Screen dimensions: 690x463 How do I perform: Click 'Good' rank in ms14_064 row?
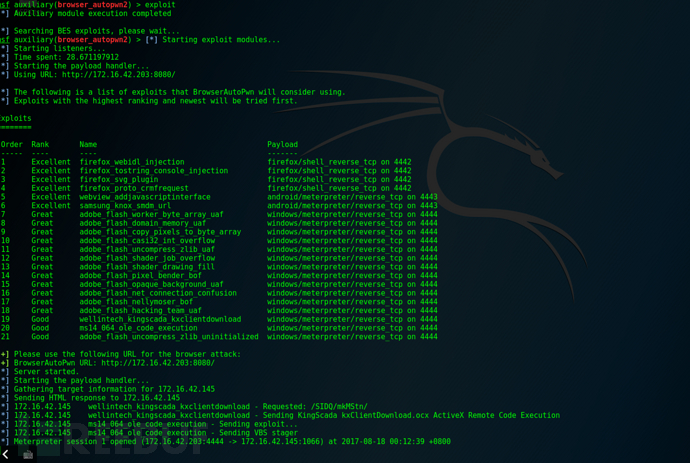[x=40, y=328]
